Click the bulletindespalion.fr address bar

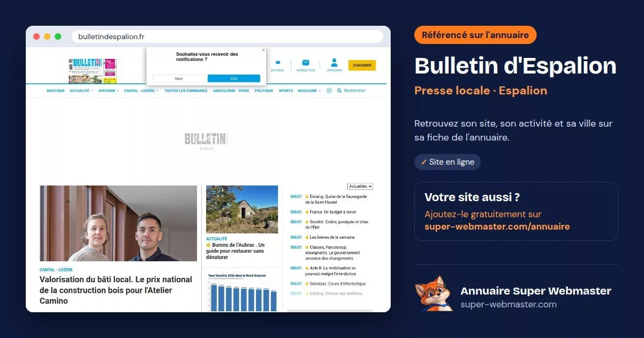coord(227,36)
